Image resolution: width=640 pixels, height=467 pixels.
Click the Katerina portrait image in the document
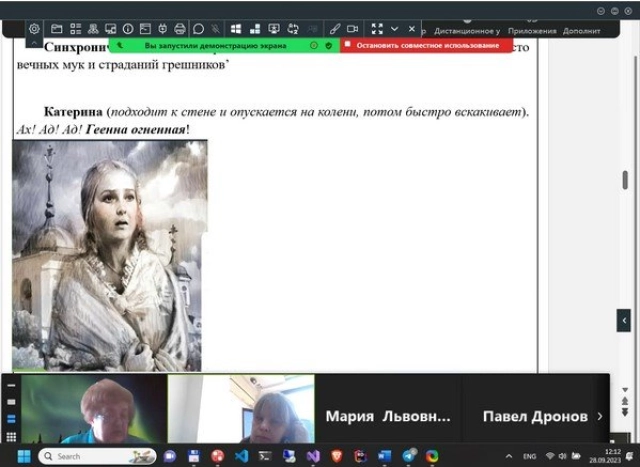(109, 256)
